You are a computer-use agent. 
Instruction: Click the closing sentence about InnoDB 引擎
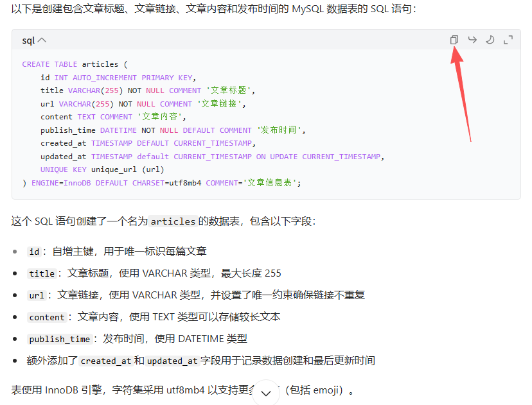(x=182, y=390)
